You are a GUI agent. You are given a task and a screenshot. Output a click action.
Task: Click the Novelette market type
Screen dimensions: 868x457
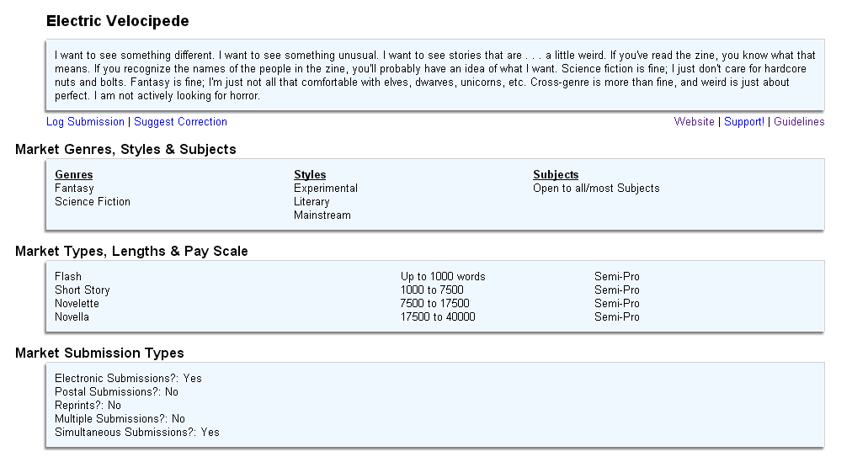[77, 304]
